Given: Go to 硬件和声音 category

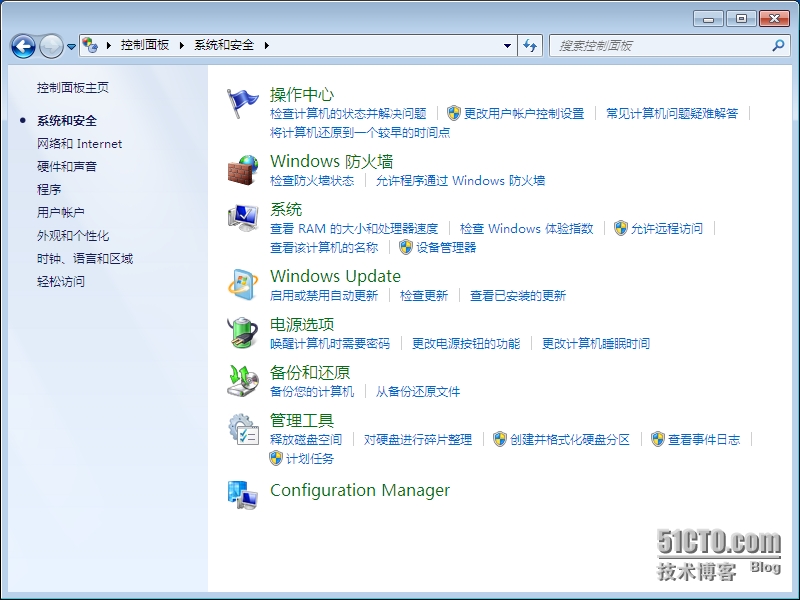Looking at the screenshot, I should tap(67, 167).
